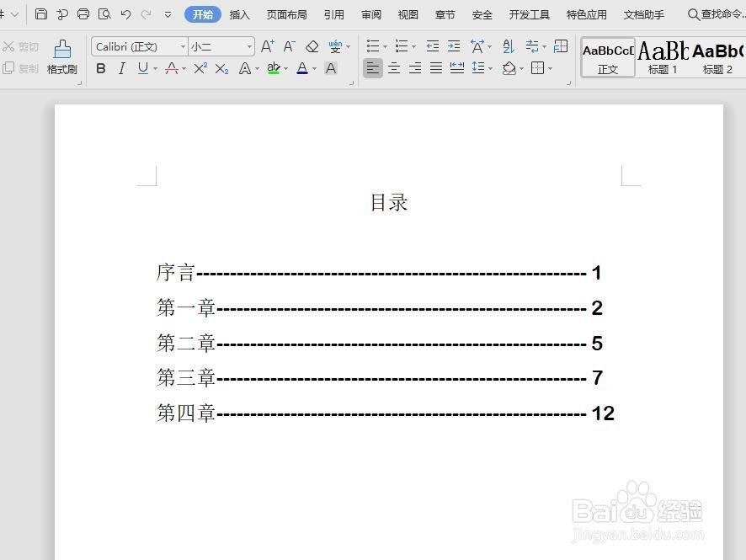
Task: Open the 开发工具 tab
Action: coord(530,15)
